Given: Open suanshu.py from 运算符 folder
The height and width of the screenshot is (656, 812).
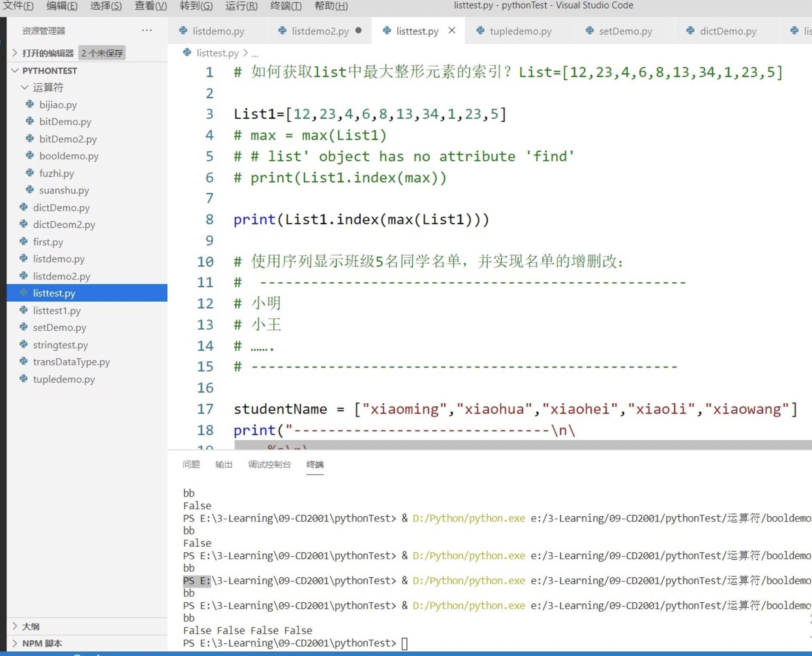Looking at the screenshot, I should [64, 190].
